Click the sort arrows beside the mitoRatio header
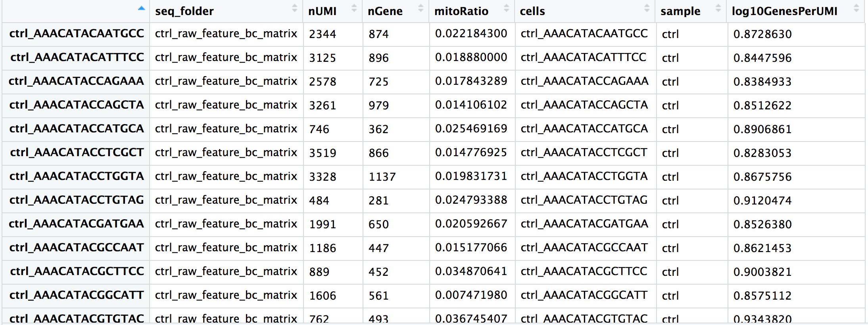868x325 pixels. coord(506,8)
